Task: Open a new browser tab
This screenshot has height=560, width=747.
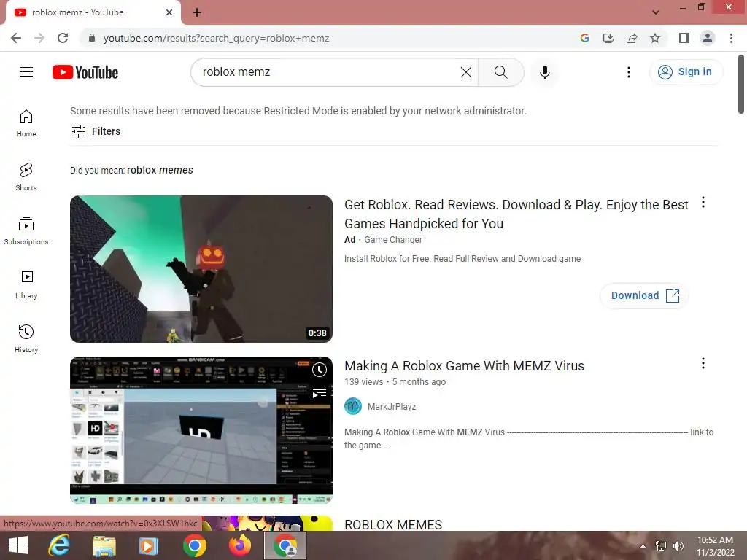Action: click(x=197, y=12)
